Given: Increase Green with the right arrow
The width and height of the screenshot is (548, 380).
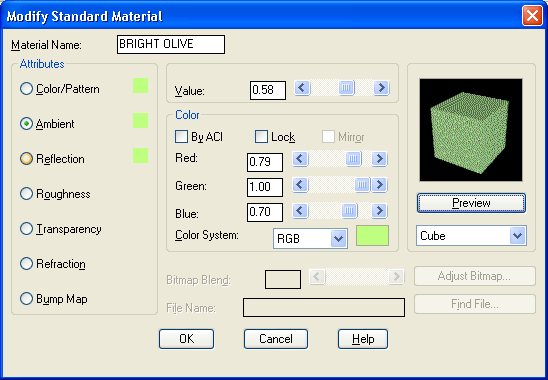Looking at the screenshot, I should pyautogui.click(x=379, y=185).
